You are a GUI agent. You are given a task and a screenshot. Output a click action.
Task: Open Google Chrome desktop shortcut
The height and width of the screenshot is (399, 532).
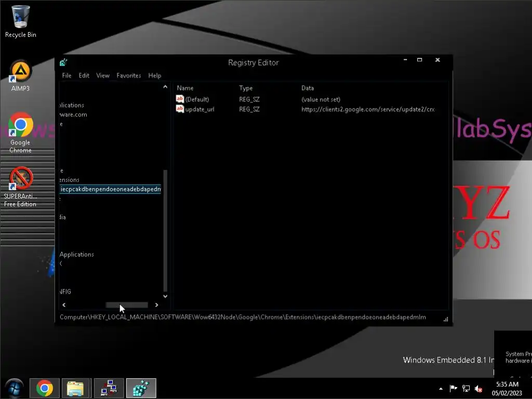coord(20,132)
